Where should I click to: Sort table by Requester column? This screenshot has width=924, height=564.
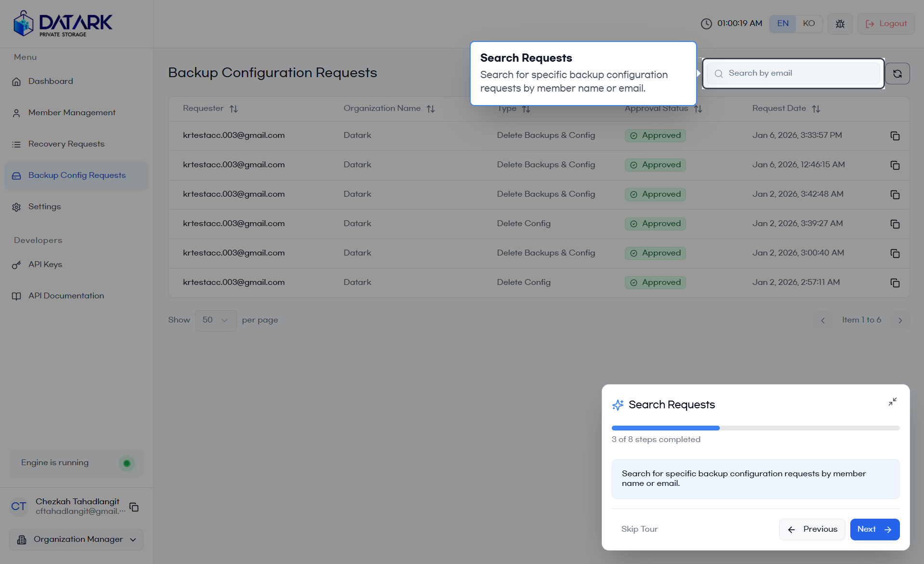[x=234, y=109]
